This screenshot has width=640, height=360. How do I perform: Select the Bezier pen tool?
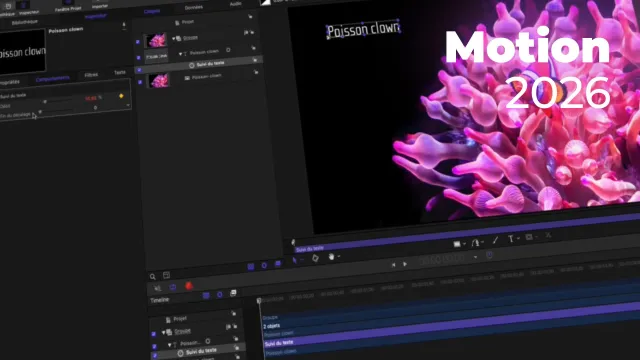(x=476, y=243)
